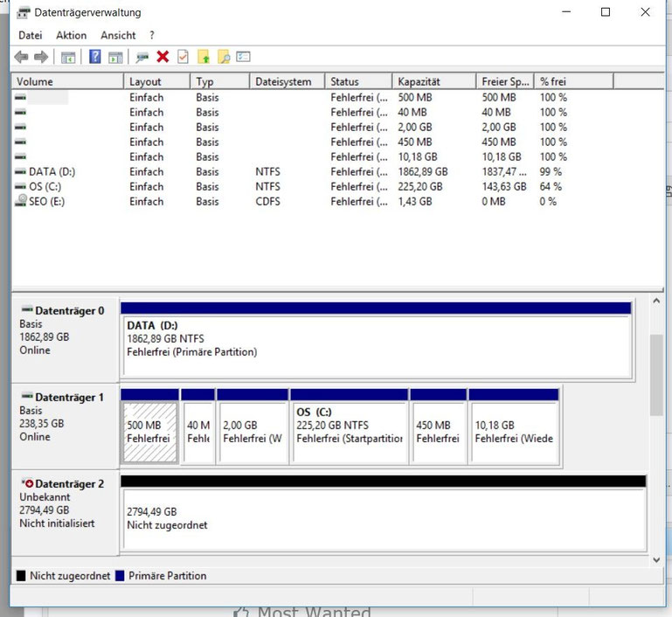Click the blue help question mark icon
The image size is (672, 617).
pos(95,57)
